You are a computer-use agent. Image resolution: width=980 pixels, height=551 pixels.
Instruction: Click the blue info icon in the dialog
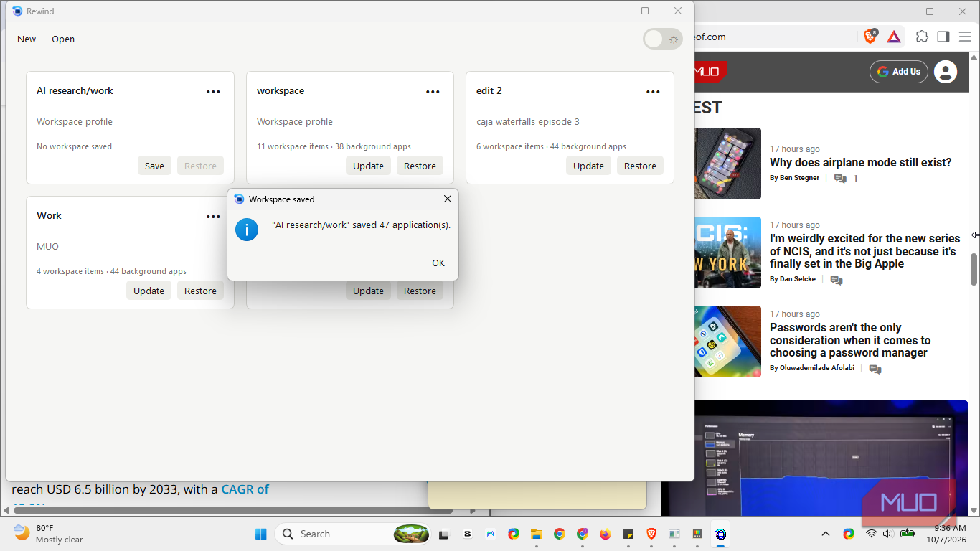[247, 229]
